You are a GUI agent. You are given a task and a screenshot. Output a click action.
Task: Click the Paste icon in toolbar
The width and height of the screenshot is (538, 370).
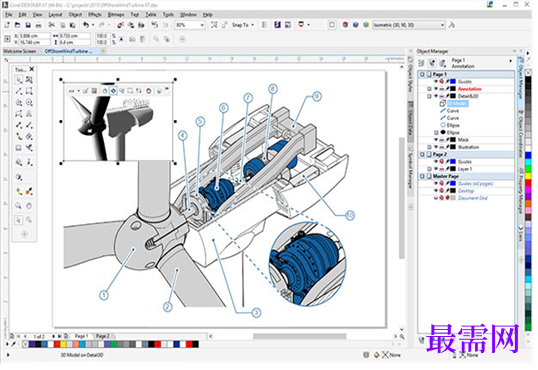[x=73, y=25]
